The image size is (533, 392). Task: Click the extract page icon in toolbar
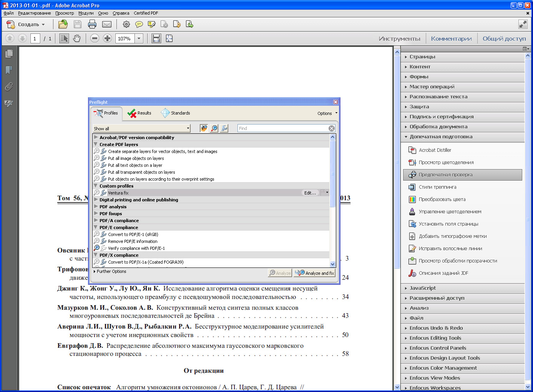(189, 25)
